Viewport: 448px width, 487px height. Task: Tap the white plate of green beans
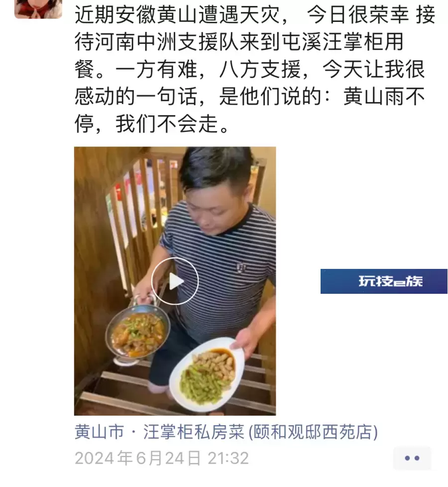tap(207, 374)
